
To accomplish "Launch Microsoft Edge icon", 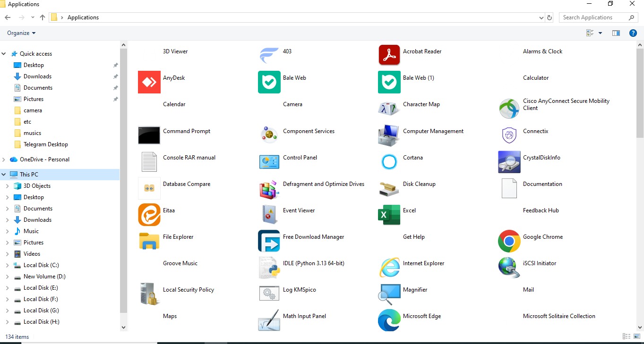I will point(389,320).
